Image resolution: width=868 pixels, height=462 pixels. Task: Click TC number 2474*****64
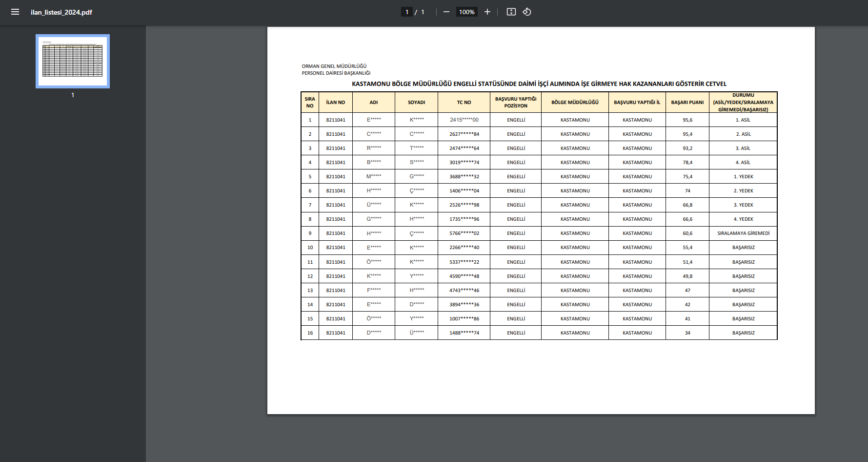tap(464, 148)
